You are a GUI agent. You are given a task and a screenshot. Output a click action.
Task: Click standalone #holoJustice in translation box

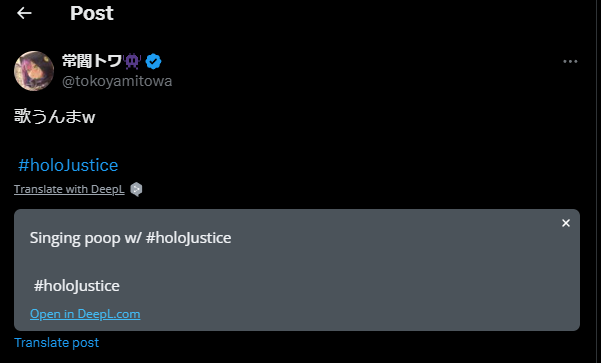[77, 286]
